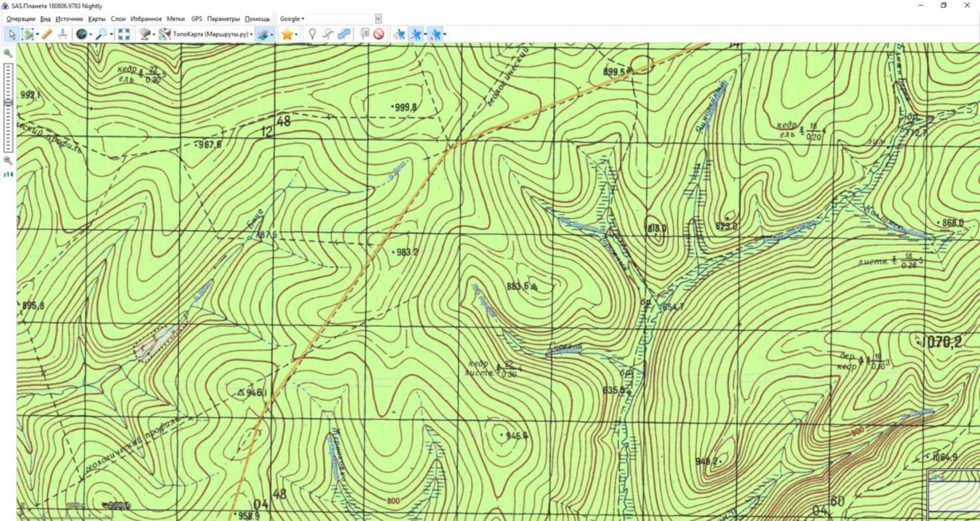This screenshot has height=521, width=980.
Task: Click the yellow favorites star icon
Action: coord(287,34)
